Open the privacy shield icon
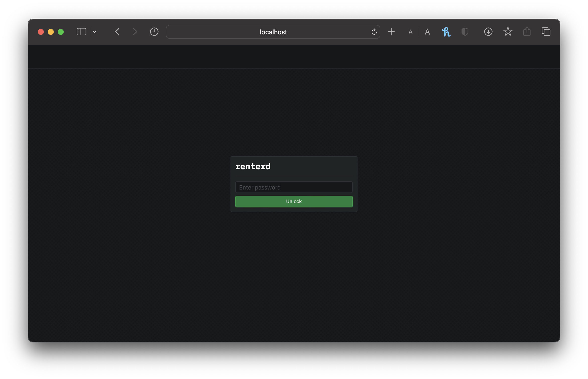 (465, 32)
